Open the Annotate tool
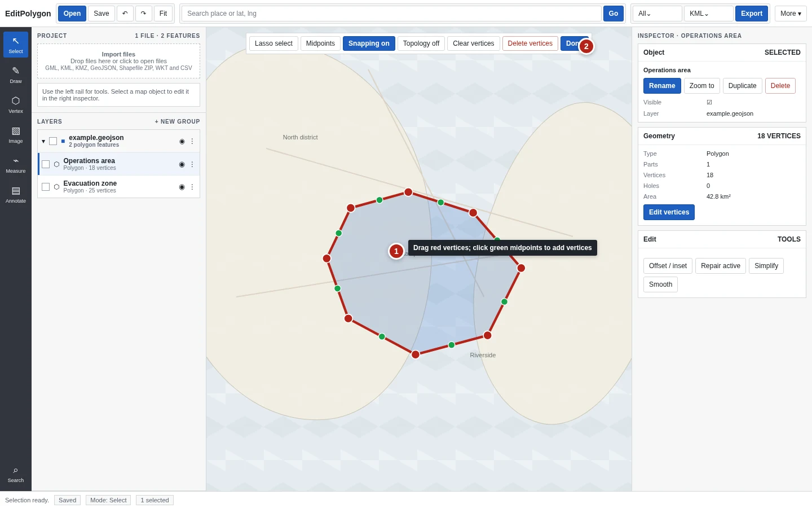Viewport: 812px width, 508px height. 16,194
